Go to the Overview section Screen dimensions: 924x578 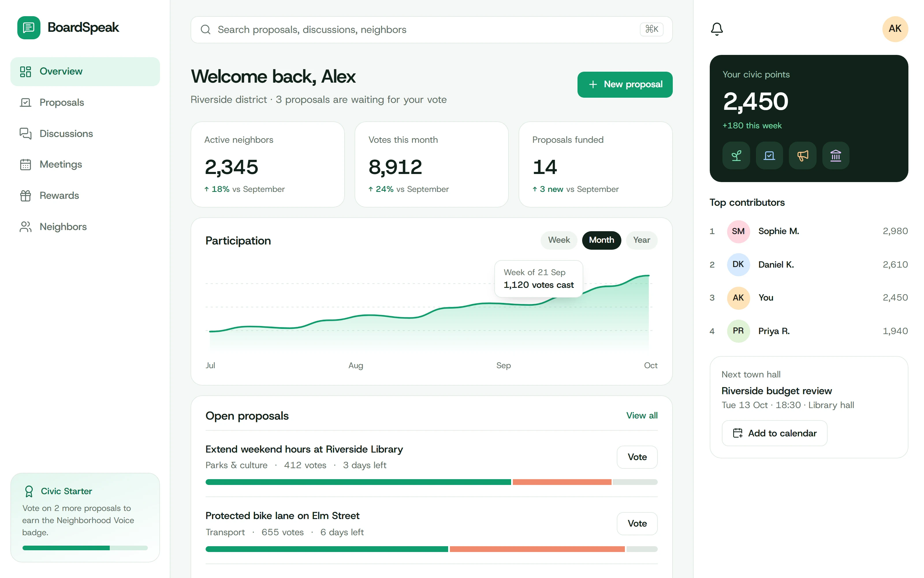tap(85, 71)
